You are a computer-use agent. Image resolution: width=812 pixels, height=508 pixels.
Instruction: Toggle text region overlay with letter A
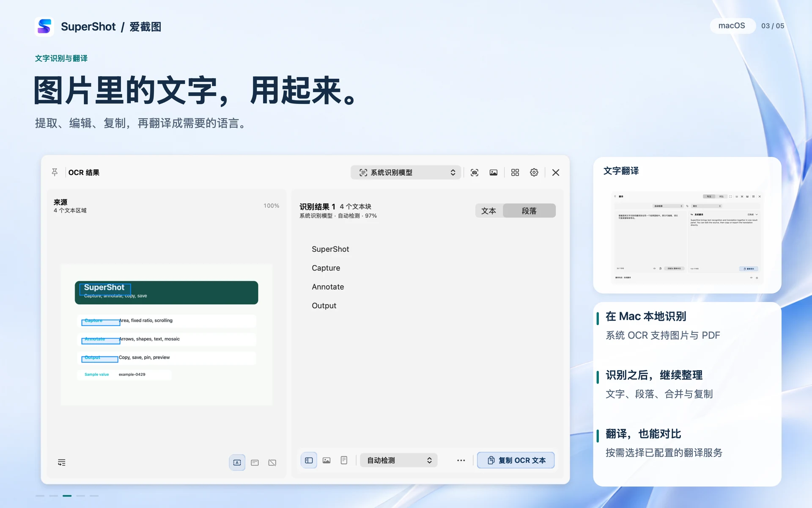[237, 462]
